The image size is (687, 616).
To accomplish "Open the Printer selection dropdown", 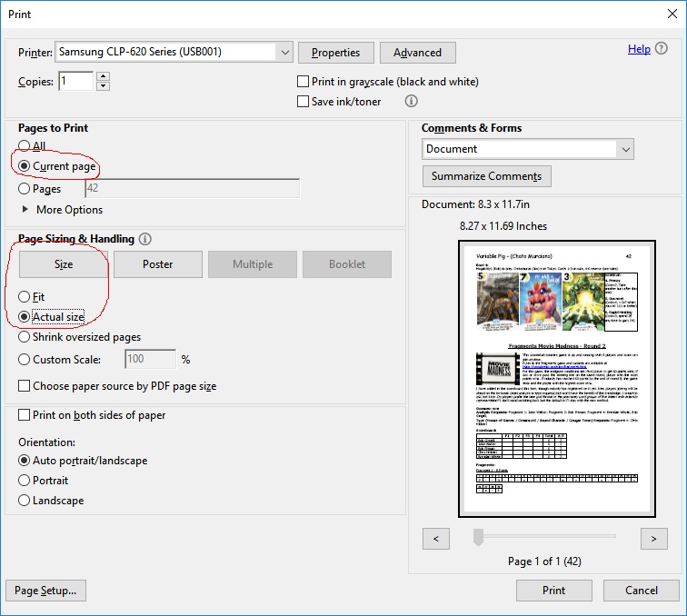I will [x=284, y=53].
